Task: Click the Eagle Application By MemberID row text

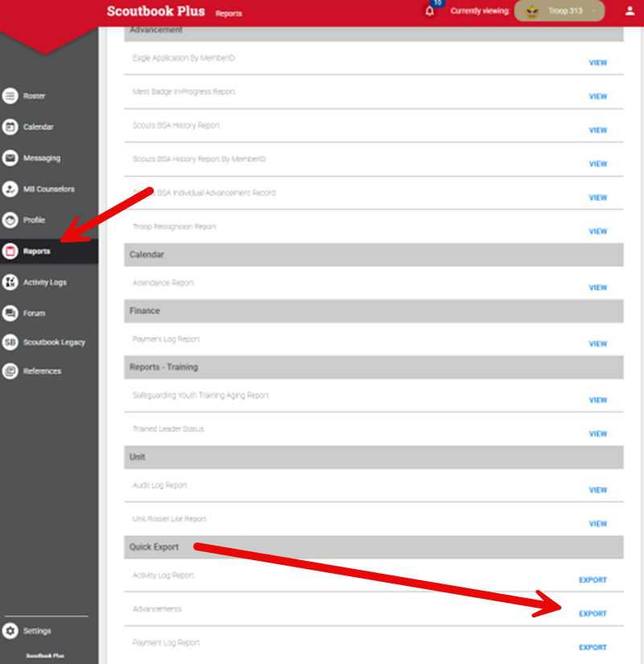Action: pos(184,58)
